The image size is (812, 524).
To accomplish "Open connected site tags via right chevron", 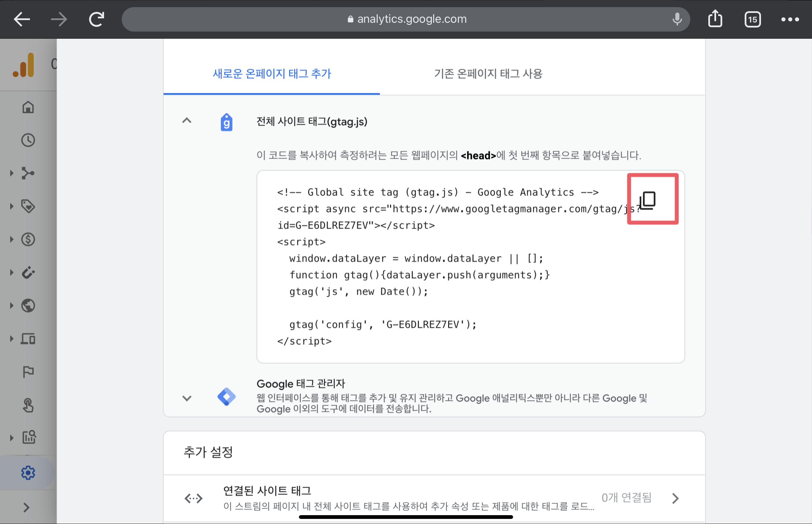I will click(675, 499).
